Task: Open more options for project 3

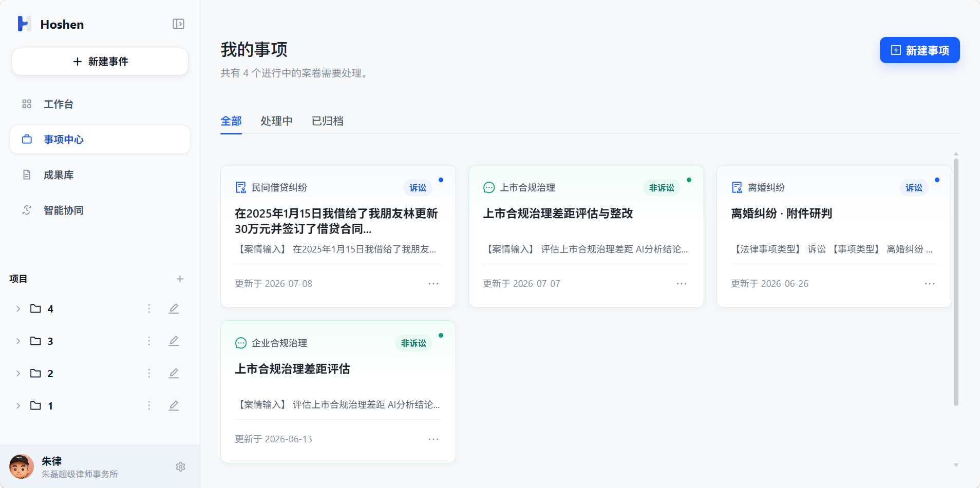Action: 149,341
